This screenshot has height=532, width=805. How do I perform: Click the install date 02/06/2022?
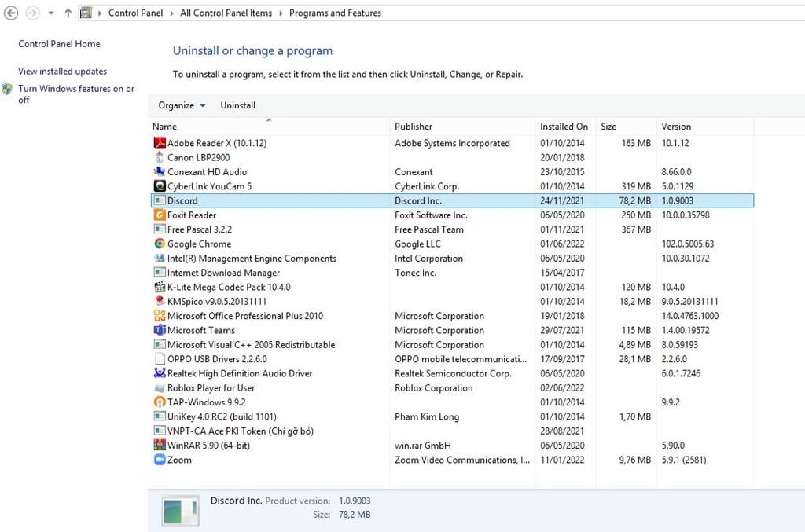point(562,388)
